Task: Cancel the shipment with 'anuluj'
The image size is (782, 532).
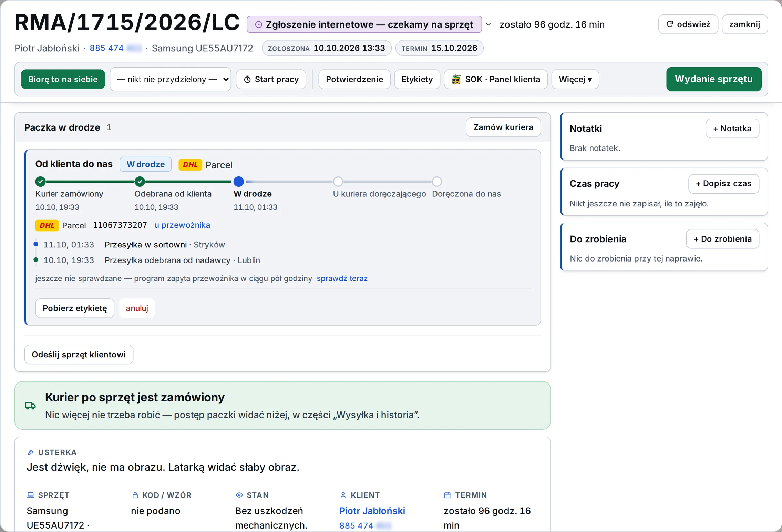Action: point(137,308)
